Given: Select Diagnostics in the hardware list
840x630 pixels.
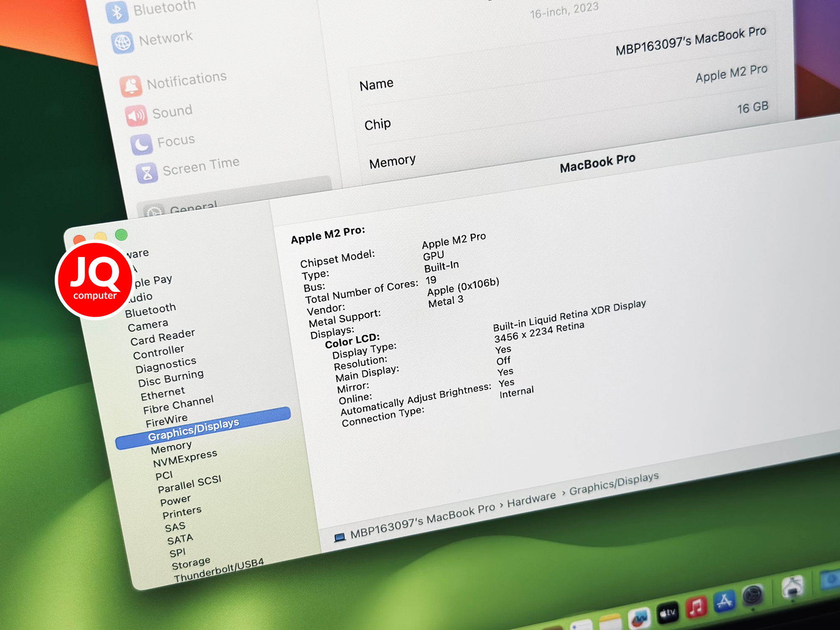Looking at the screenshot, I should coord(166,365).
